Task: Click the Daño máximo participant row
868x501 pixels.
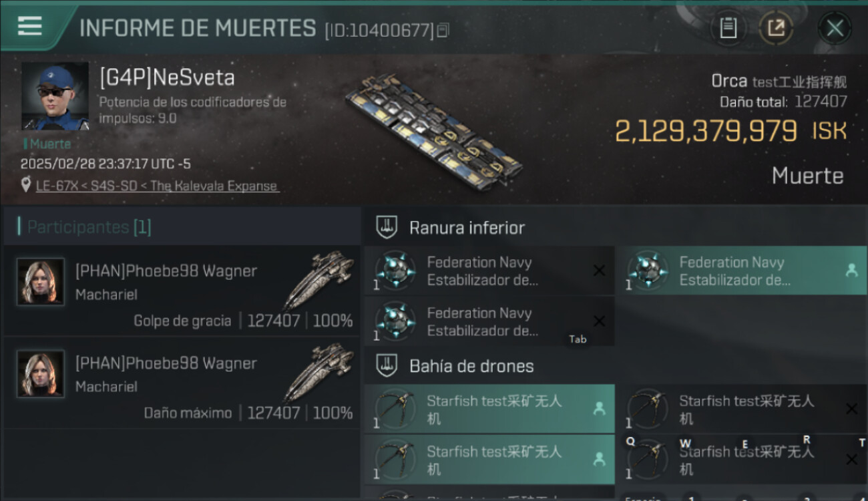Action: coord(182,382)
